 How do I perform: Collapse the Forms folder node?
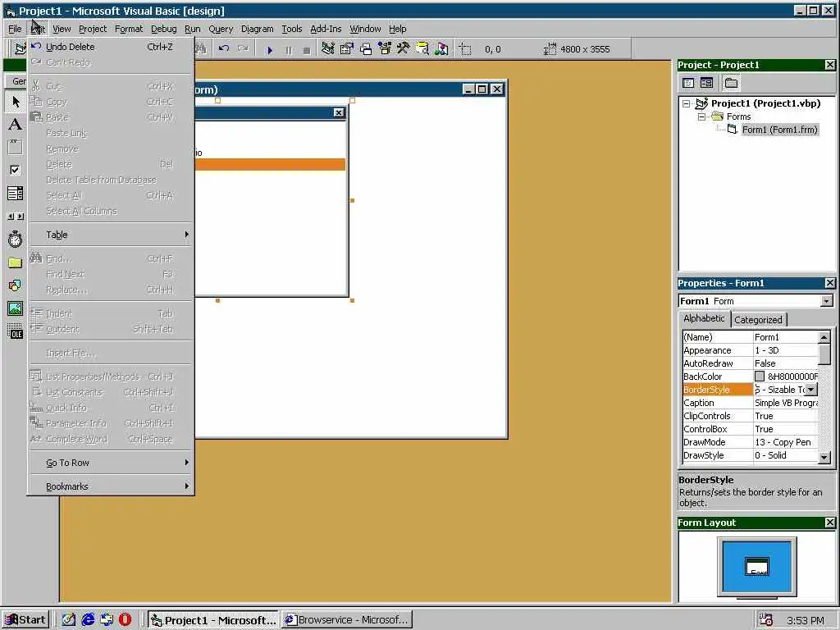tap(701, 116)
